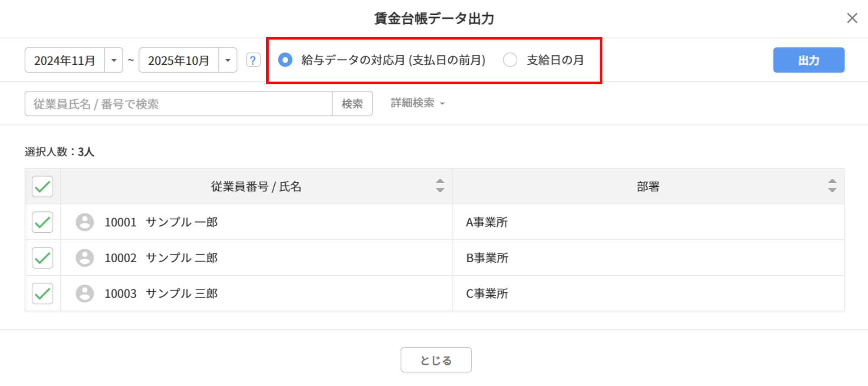Click the blue question mark help icon
The height and width of the screenshot is (386, 868).
click(253, 60)
